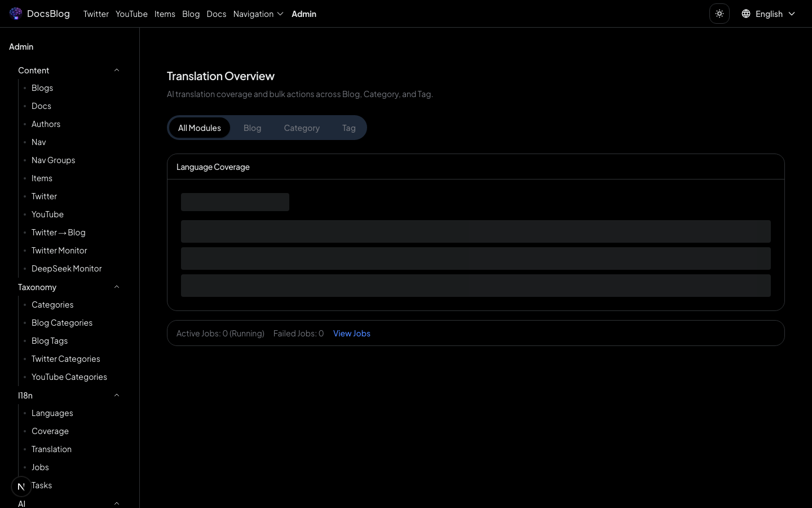
Task: Open DeepSeek Monitor in the sidebar
Action: coord(67,269)
